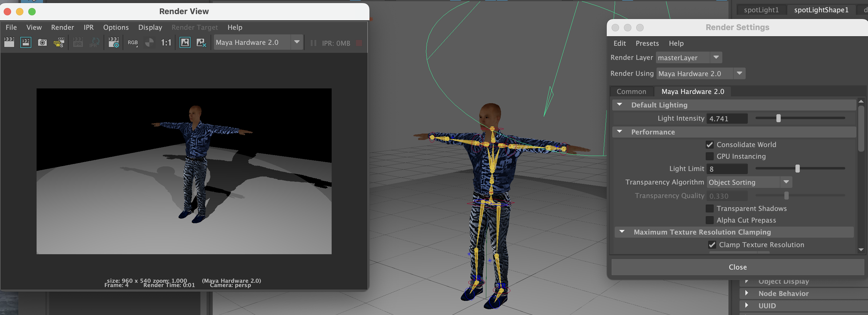Click the RGB channels display icon
The image size is (868, 315).
coord(132,42)
